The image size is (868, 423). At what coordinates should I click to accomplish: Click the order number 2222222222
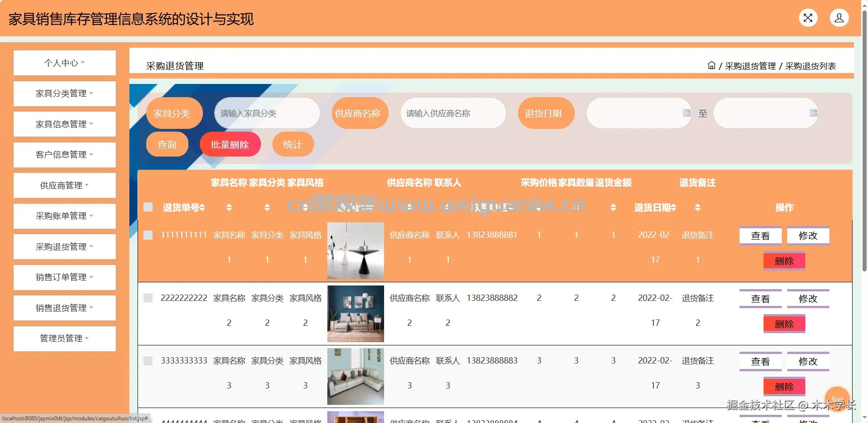click(x=184, y=298)
